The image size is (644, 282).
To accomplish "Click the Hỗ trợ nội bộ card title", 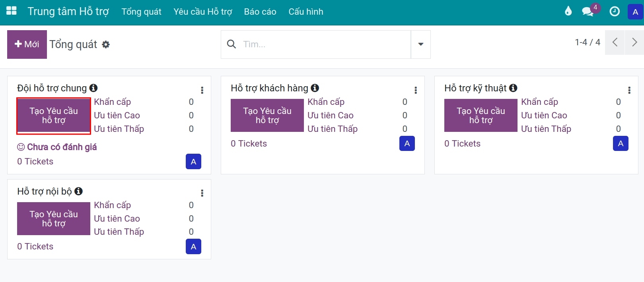I will pyautogui.click(x=45, y=191).
